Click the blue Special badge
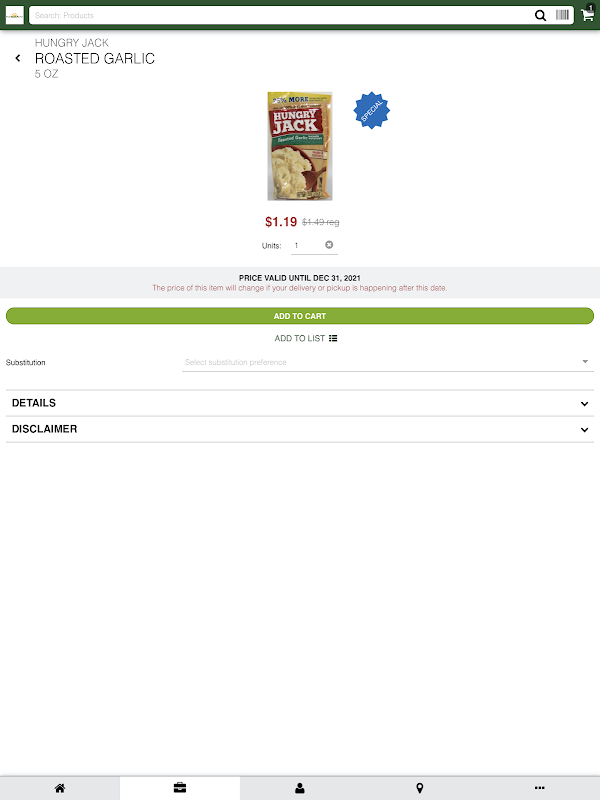This screenshot has height=800, width=600. point(371,110)
